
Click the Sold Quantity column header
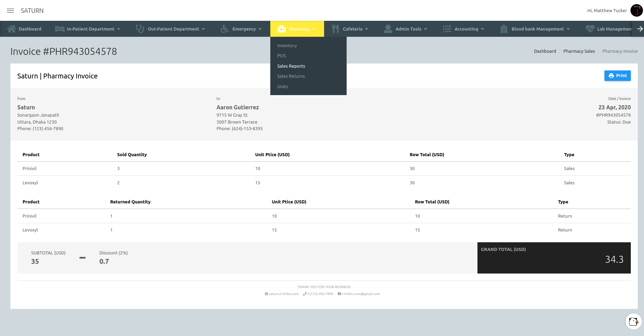pos(132,154)
